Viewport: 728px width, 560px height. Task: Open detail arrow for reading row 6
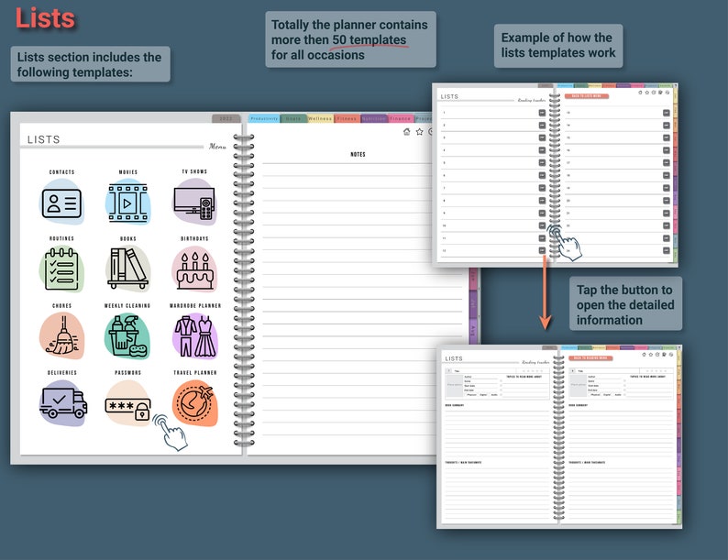pyautogui.click(x=542, y=175)
